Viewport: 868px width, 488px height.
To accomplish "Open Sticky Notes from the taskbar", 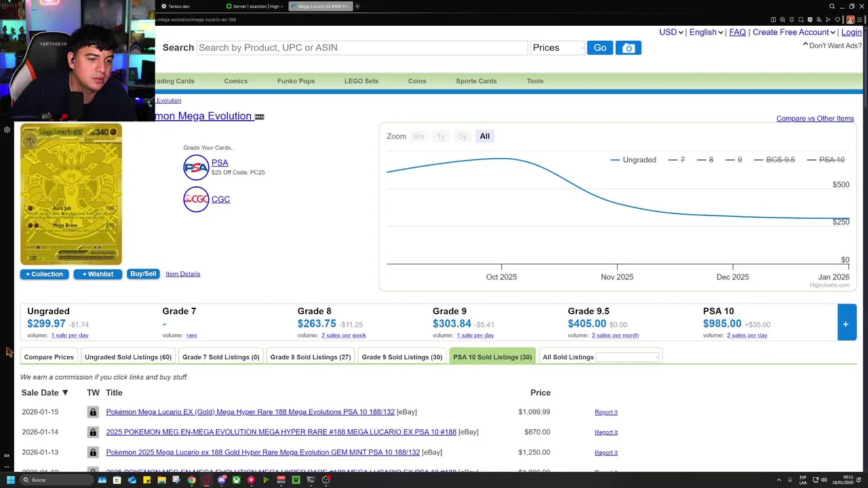I will click(147, 480).
